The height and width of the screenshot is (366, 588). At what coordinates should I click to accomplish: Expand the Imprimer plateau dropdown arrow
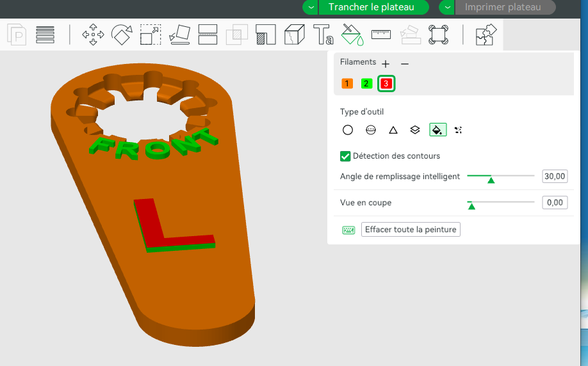[447, 7]
